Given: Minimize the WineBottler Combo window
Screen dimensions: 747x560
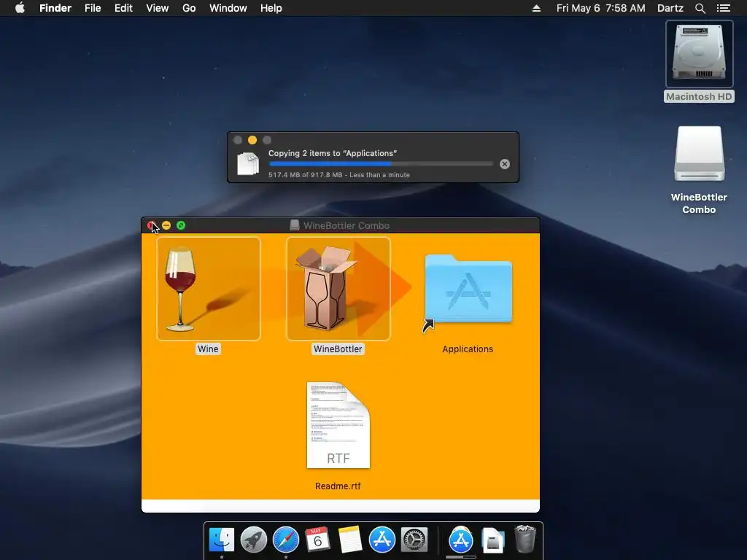Looking at the screenshot, I should 166,225.
